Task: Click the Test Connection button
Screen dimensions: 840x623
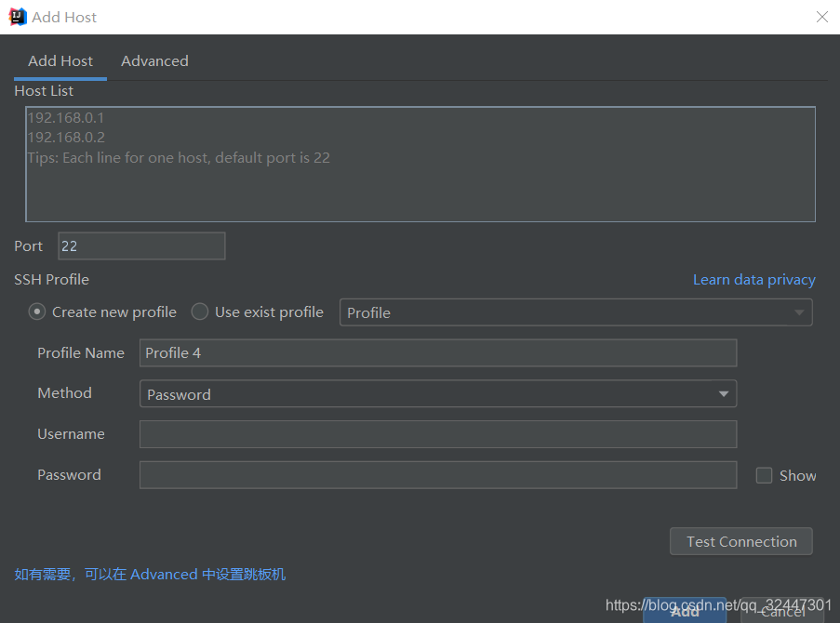Action: (x=740, y=541)
